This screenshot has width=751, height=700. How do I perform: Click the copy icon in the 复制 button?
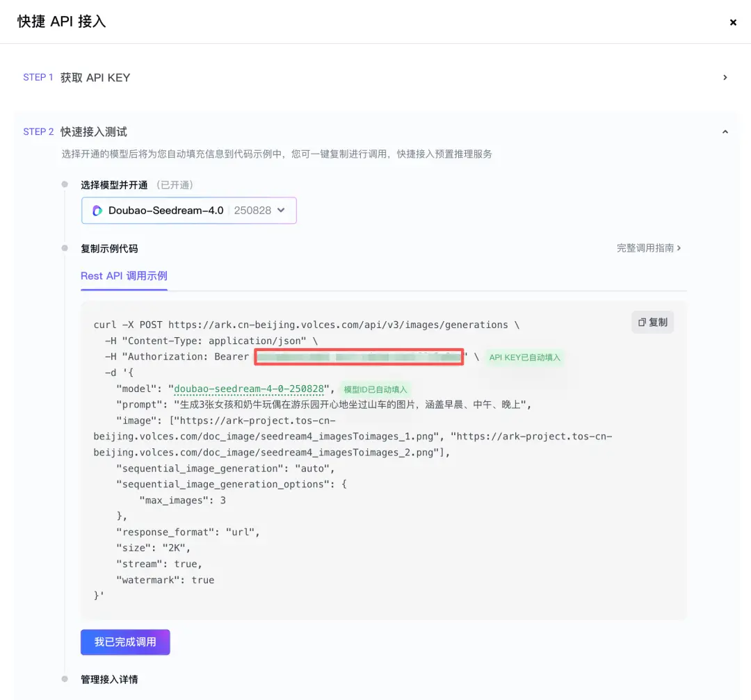[x=642, y=323]
